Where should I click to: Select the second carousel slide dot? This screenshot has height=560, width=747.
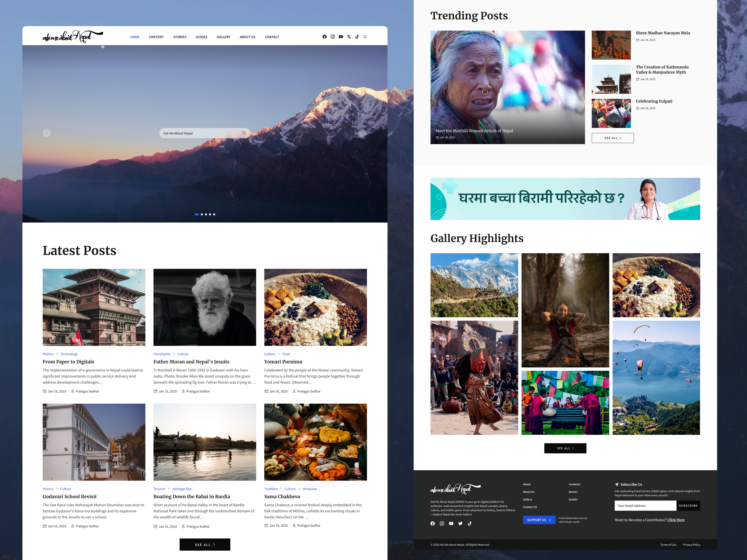coord(202,214)
